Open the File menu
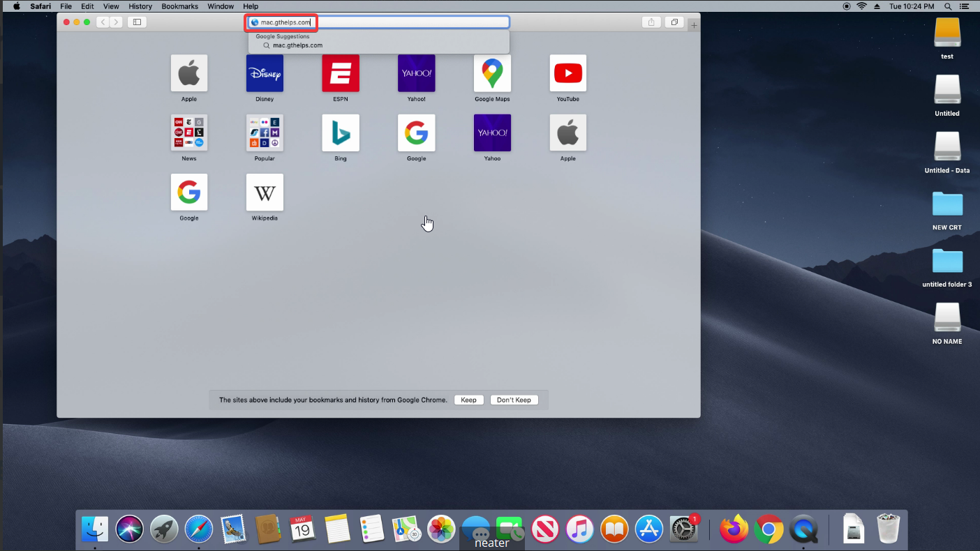Image resolution: width=980 pixels, height=551 pixels. pos(66,6)
